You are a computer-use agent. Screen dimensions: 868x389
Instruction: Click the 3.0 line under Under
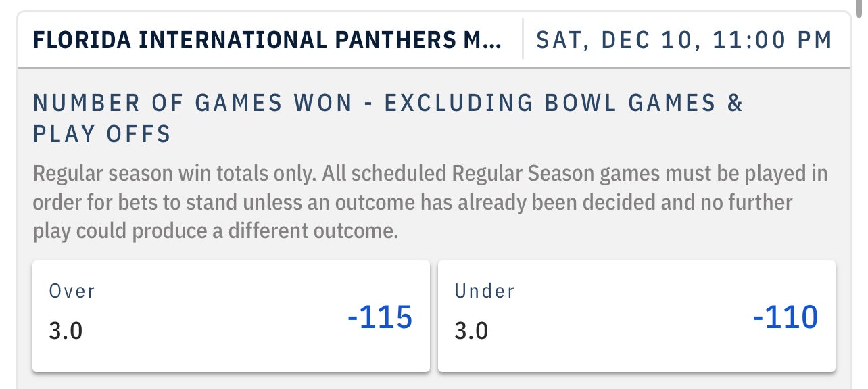pos(471,331)
